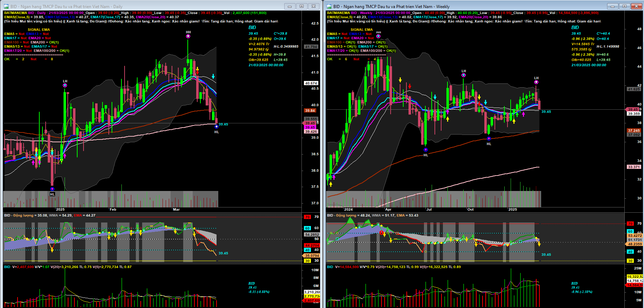The image size is (644, 308).
Task: Click the 41.625 price label on Weekly axis
Action: (x=634, y=89)
